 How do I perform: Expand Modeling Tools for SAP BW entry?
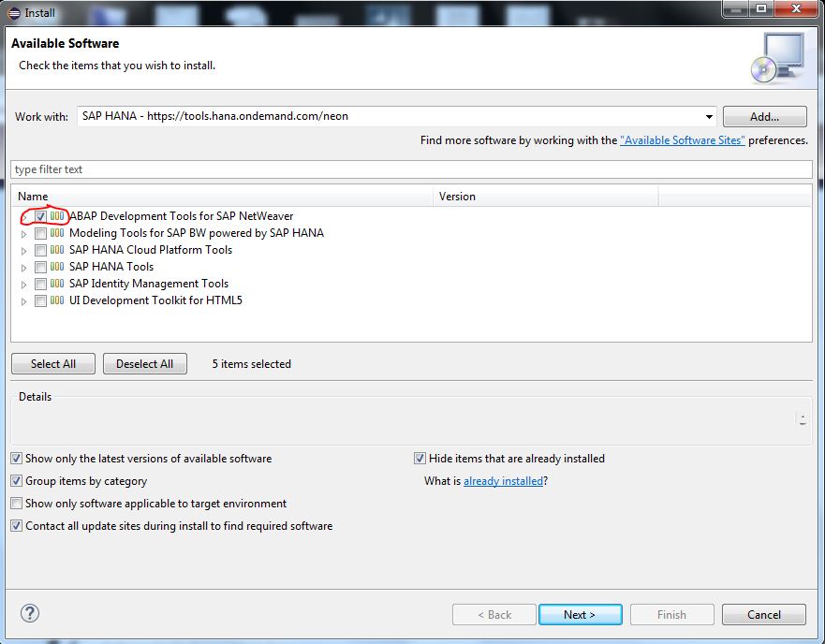click(x=23, y=232)
